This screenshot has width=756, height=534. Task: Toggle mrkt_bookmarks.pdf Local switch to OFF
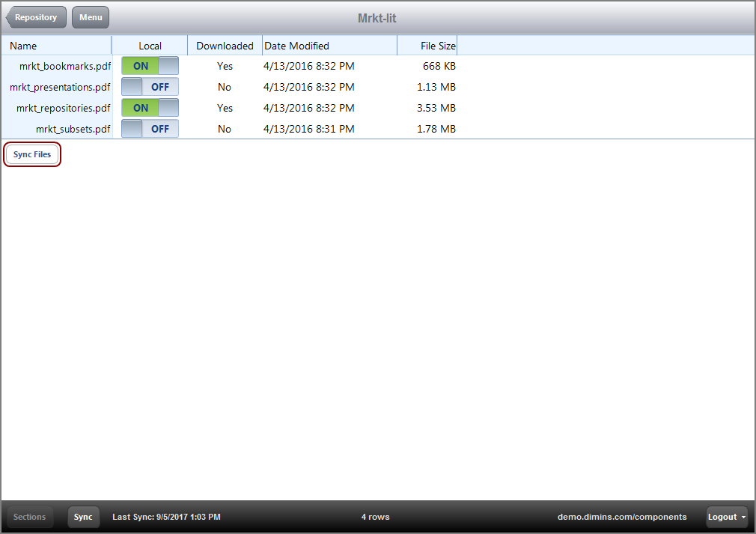150,66
